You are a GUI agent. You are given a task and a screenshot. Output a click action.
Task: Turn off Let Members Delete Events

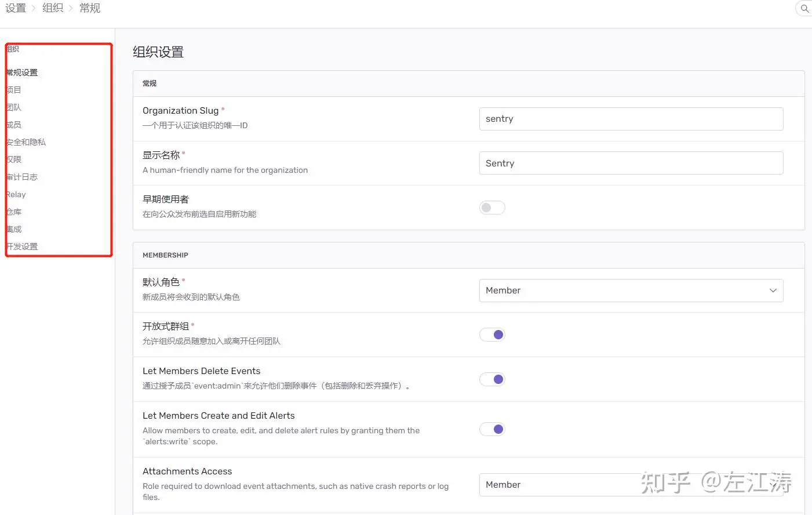pyautogui.click(x=492, y=379)
